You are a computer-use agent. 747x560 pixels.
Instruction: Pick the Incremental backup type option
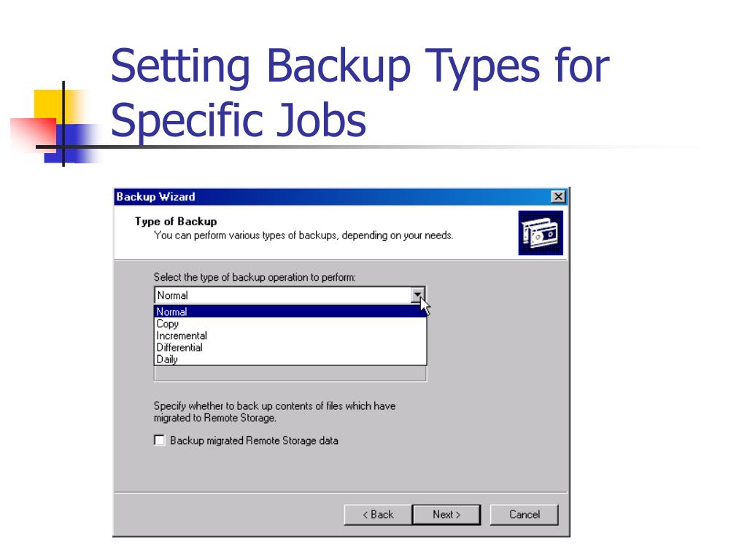click(x=290, y=335)
